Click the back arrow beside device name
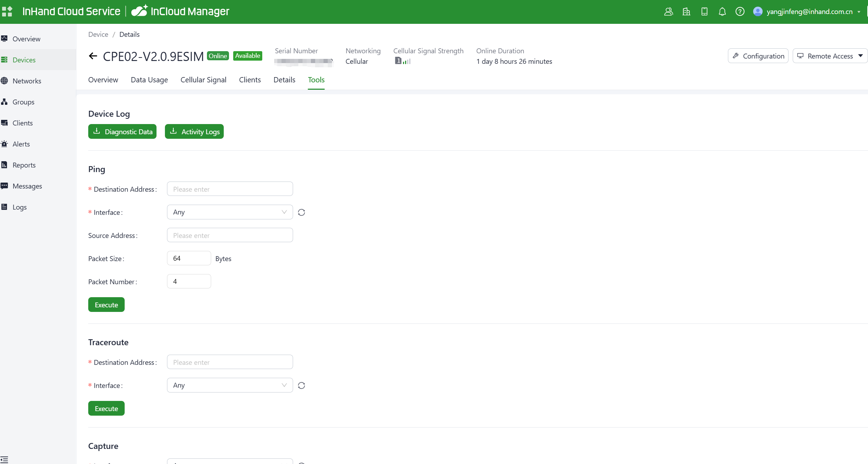This screenshot has width=868, height=464. point(93,56)
